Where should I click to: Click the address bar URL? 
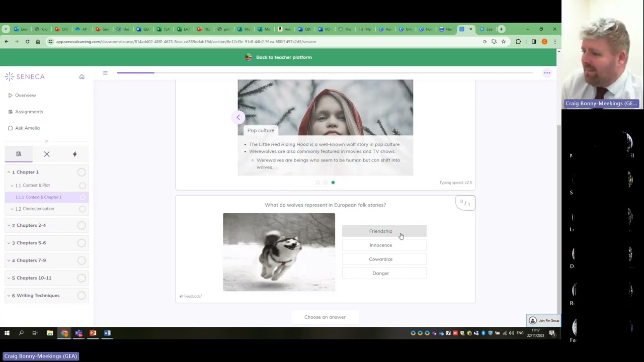186,42
